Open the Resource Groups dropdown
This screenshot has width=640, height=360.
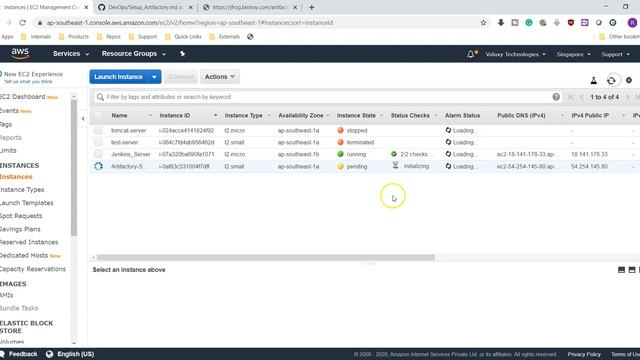point(134,53)
